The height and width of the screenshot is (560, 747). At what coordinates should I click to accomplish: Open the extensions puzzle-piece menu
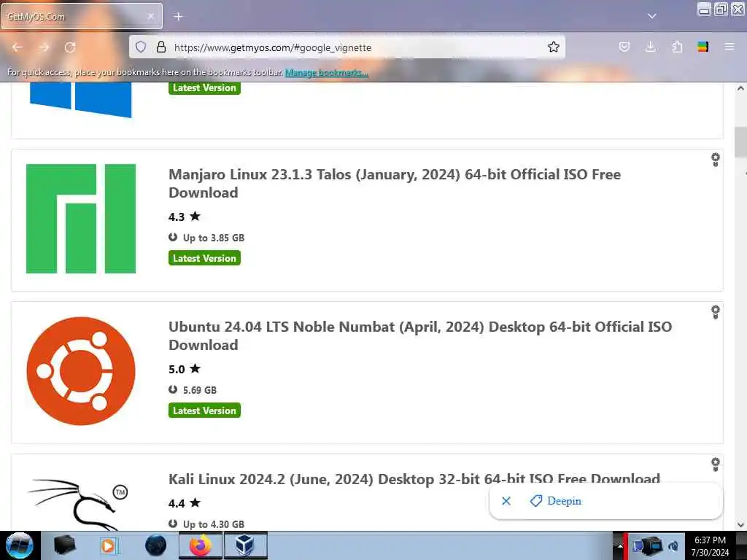click(x=677, y=47)
